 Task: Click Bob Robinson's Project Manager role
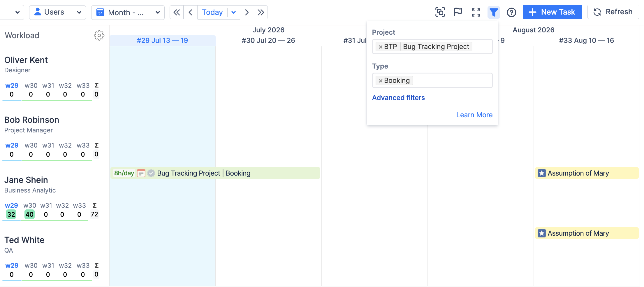[29, 130]
